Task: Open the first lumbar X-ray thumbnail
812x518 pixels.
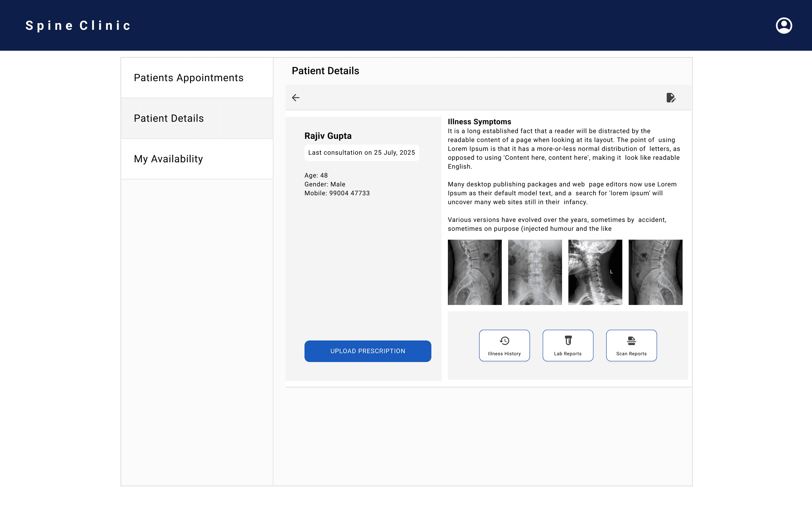Action: coord(475,272)
